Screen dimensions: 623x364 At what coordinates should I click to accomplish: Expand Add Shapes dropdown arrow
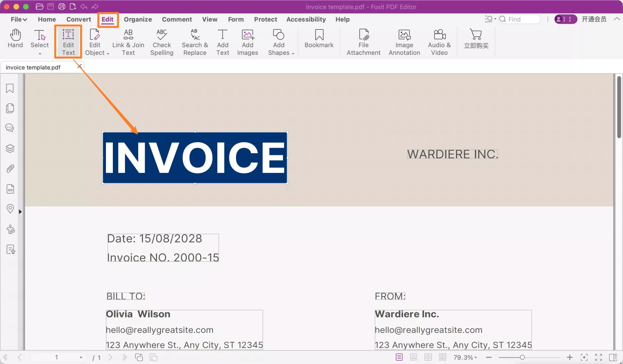(x=293, y=53)
